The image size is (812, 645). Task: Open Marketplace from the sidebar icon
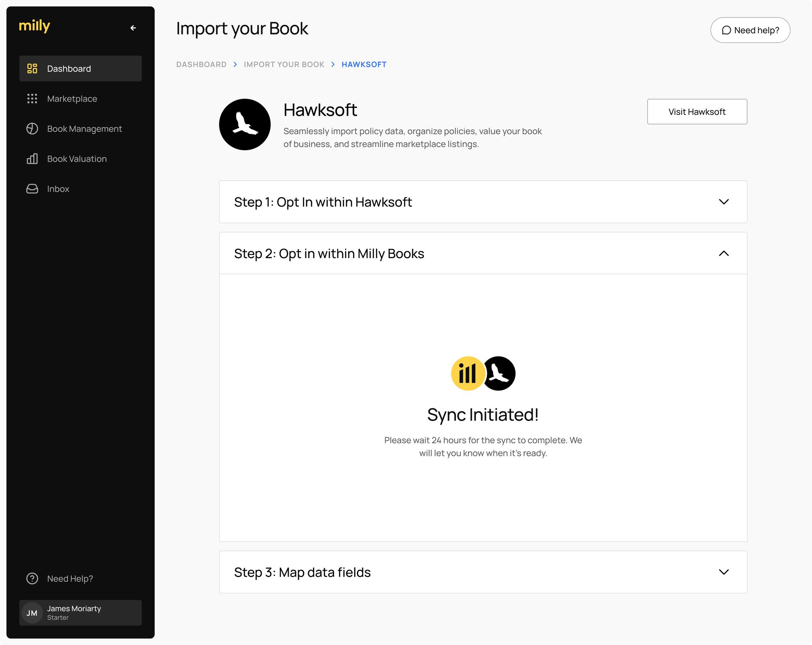click(32, 99)
